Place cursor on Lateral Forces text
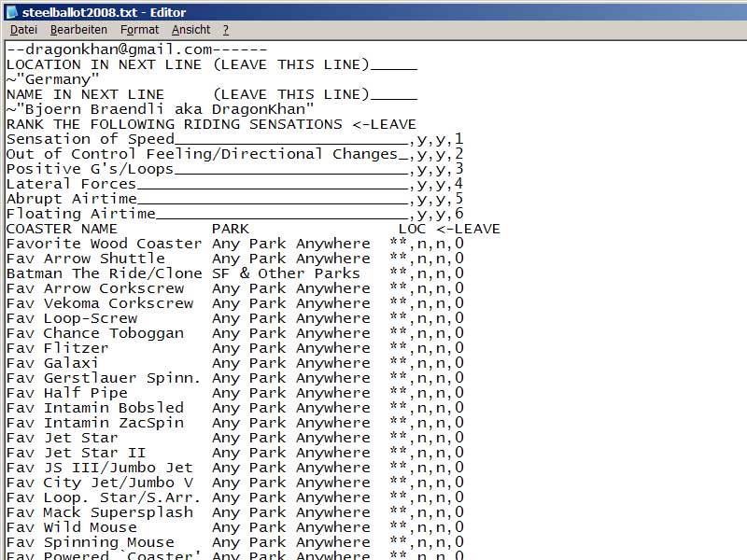Image resolution: width=747 pixels, height=560 pixels. tap(71, 184)
